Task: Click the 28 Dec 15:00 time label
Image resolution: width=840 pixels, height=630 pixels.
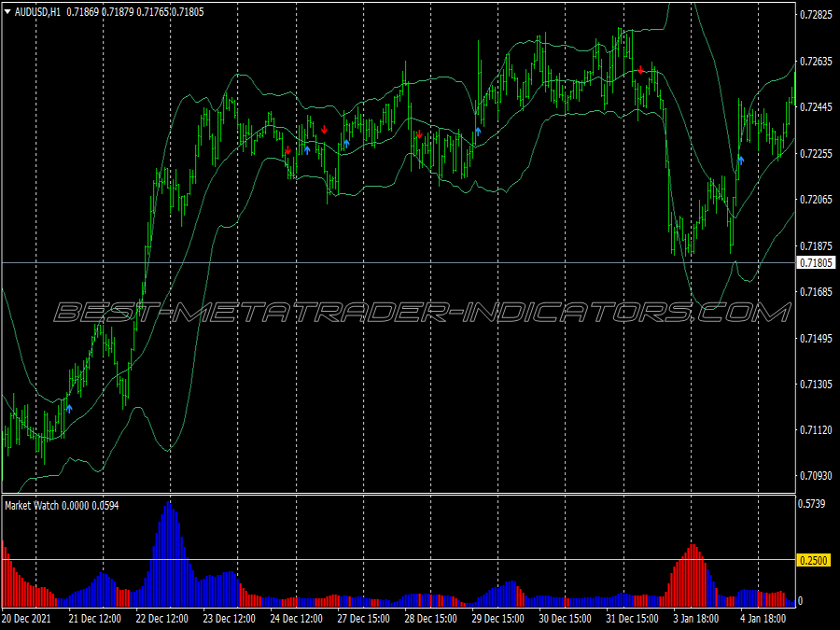Action: [430, 619]
